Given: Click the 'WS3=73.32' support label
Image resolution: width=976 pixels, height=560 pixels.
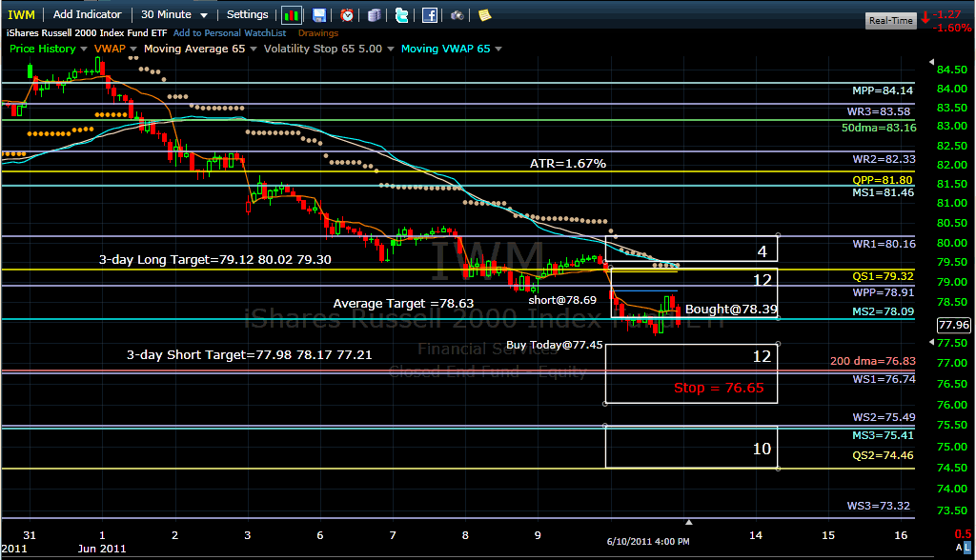Looking at the screenshot, I should tap(878, 506).
